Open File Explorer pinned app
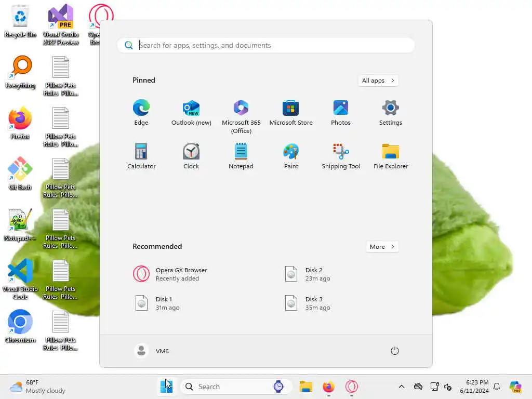Screen dimensions: 532x399 (391, 156)
